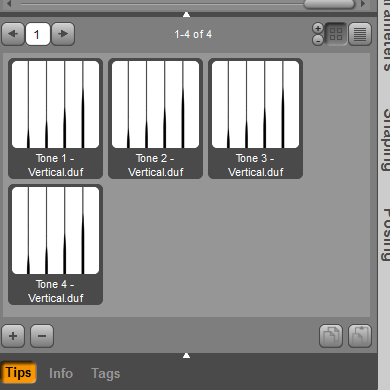Click the '1-4 of 4' results text
The height and width of the screenshot is (390, 390).
(x=193, y=34)
